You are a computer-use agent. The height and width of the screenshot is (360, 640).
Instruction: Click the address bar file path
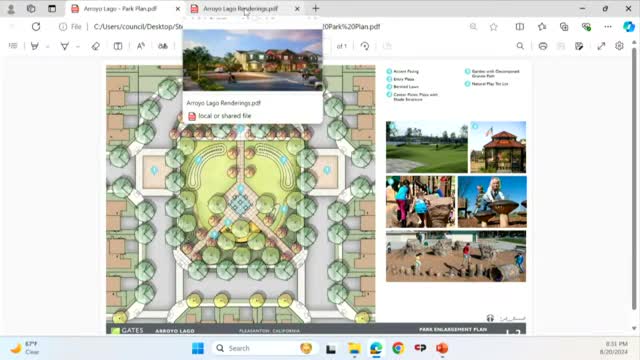pos(237,27)
